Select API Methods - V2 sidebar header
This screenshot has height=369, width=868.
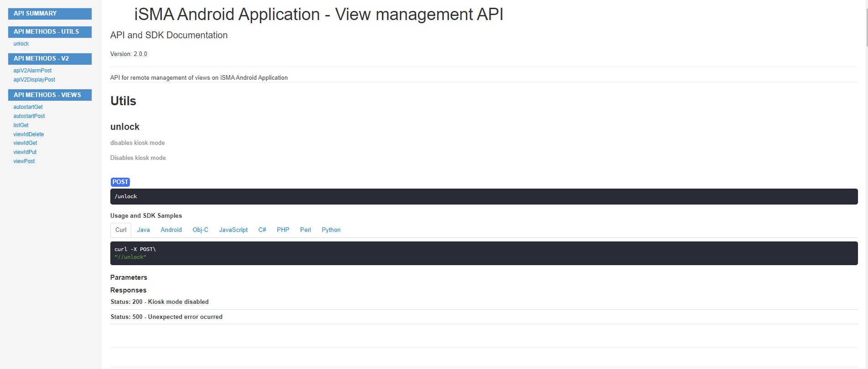tap(50, 59)
